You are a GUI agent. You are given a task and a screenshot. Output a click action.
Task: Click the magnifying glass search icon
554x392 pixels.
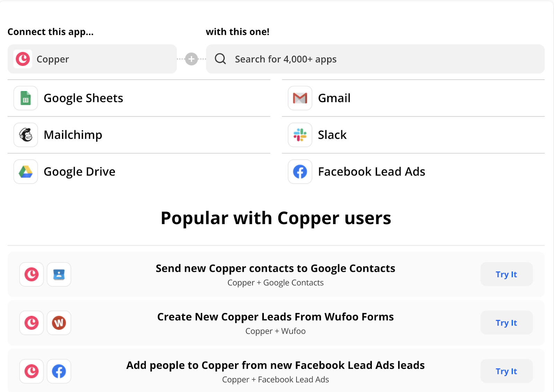pos(220,59)
